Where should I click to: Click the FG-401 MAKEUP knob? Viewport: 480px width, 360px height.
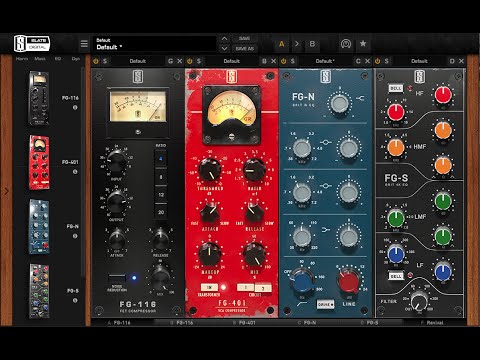[x=210, y=254]
